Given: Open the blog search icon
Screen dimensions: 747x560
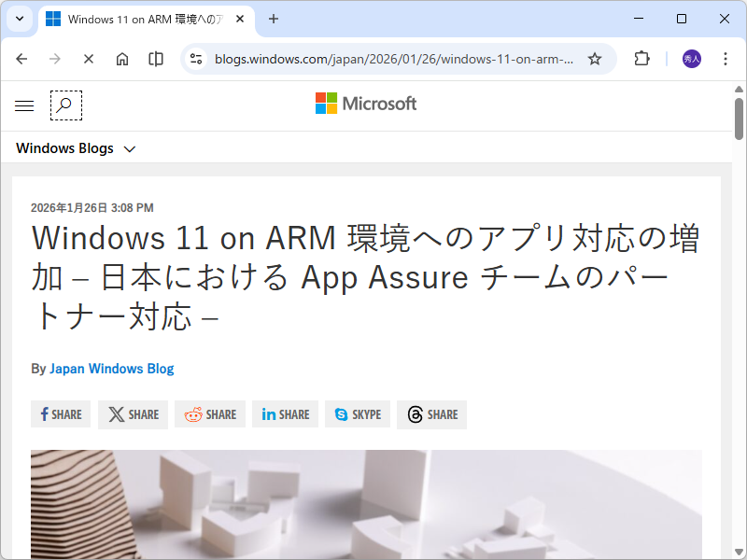Looking at the screenshot, I should point(65,105).
